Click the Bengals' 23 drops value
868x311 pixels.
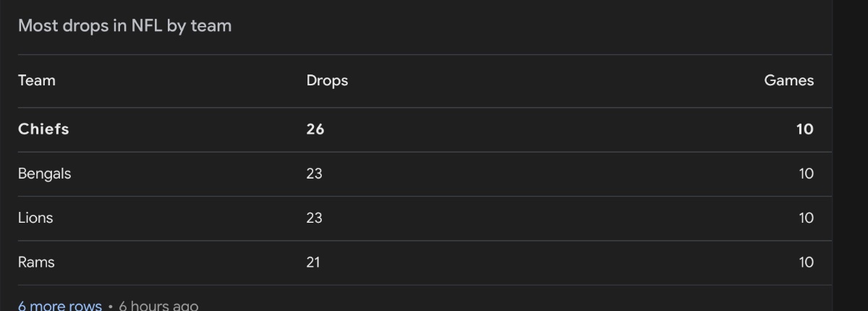click(314, 174)
